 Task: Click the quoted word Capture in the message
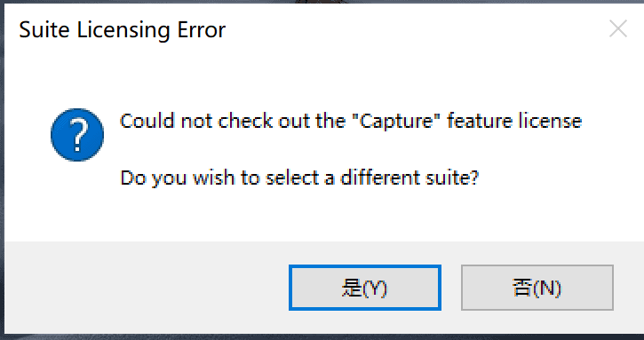pos(397,121)
